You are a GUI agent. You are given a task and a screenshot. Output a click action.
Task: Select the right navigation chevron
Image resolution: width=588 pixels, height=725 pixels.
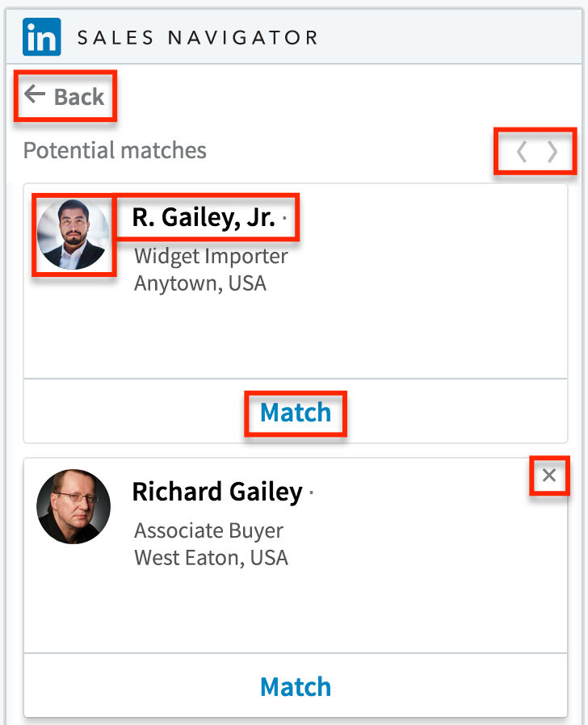click(x=551, y=151)
